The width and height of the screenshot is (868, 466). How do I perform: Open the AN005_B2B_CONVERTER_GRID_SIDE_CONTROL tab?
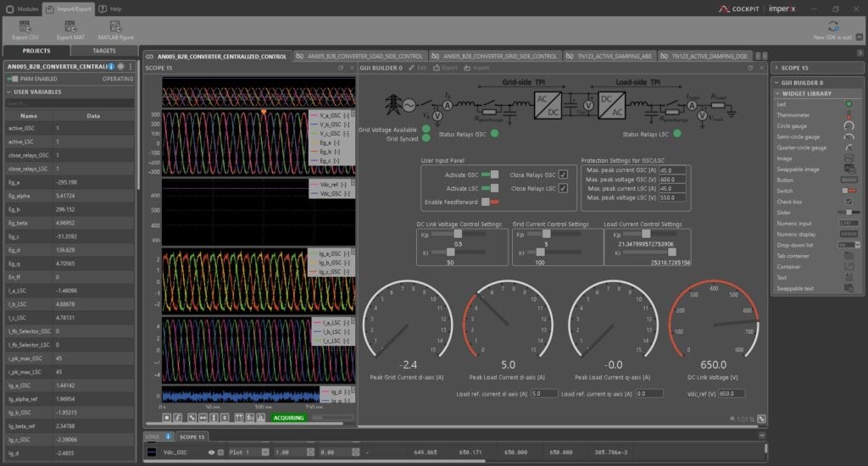point(498,56)
